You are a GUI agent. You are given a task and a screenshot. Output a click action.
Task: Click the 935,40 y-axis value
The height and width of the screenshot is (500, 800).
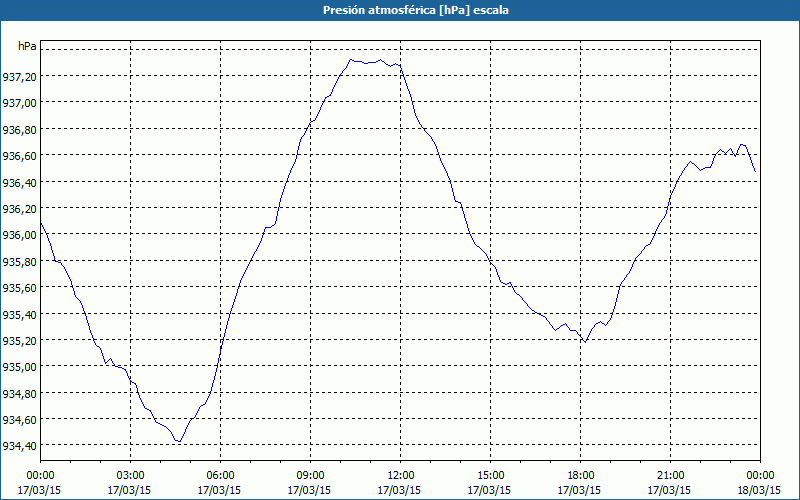[19, 314]
